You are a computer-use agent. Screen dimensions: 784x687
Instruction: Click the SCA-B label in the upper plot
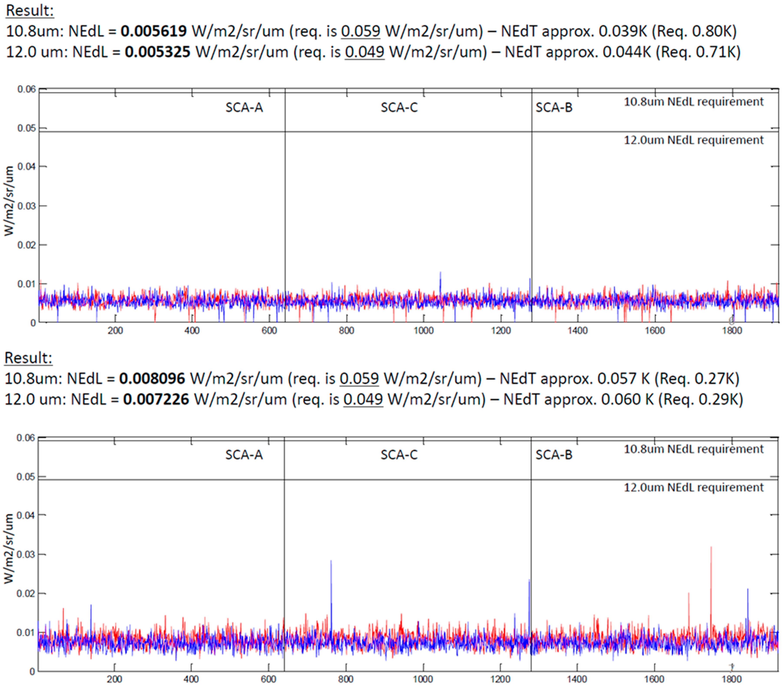(554, 108)
